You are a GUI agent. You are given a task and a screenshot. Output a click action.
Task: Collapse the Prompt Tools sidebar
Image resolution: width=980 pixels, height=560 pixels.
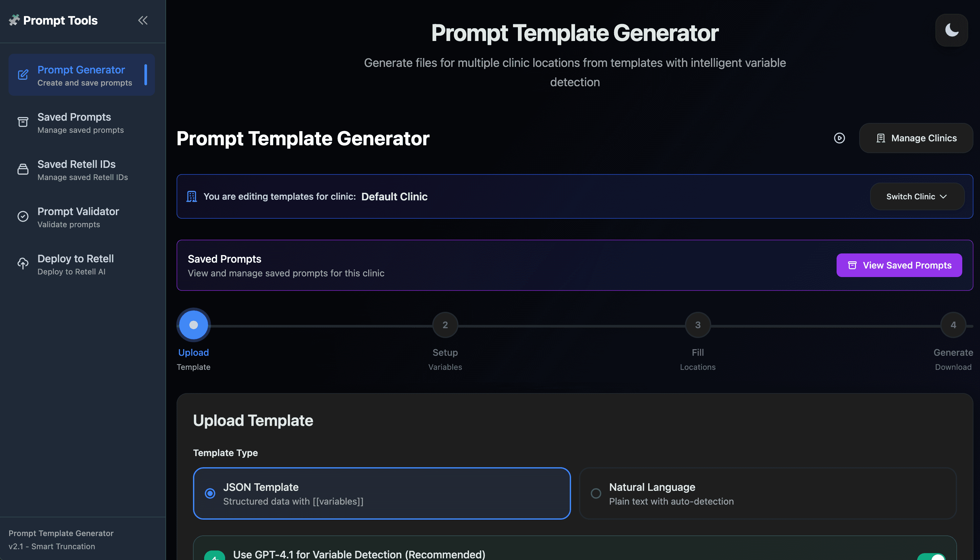point(143,20)
